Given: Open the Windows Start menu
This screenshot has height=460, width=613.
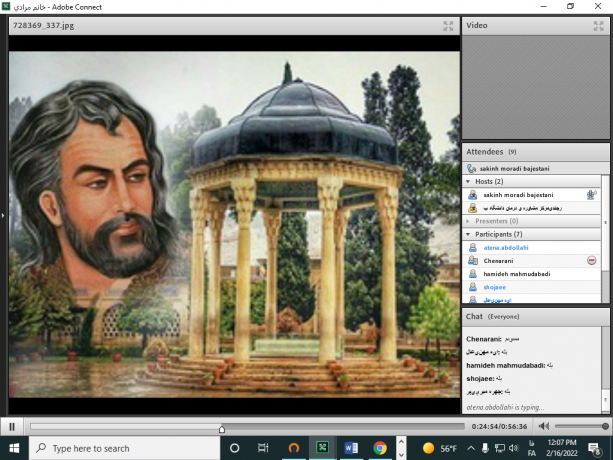Looking at the screenshot, I should pyautogui.click(x=14, y=448).
